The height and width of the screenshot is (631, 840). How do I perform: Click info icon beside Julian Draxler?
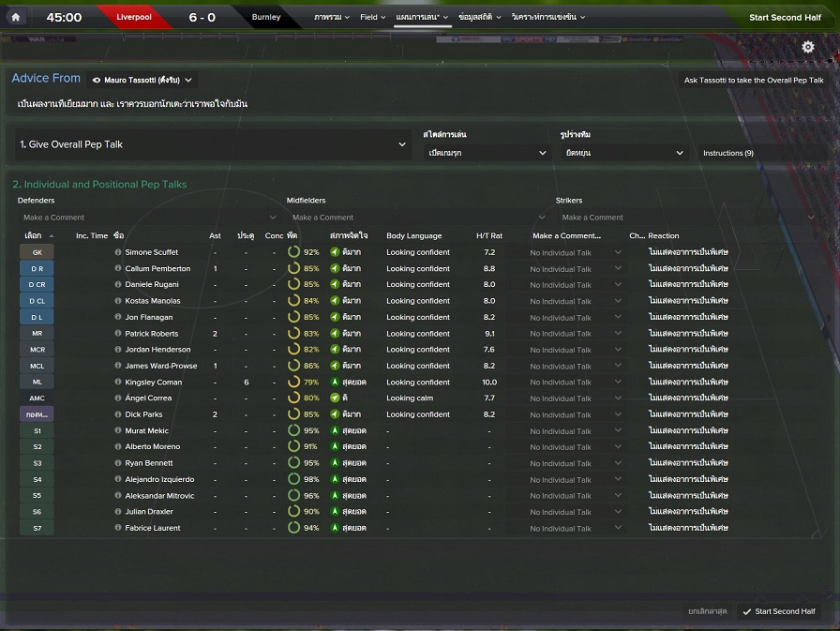(x=118, y=512)
